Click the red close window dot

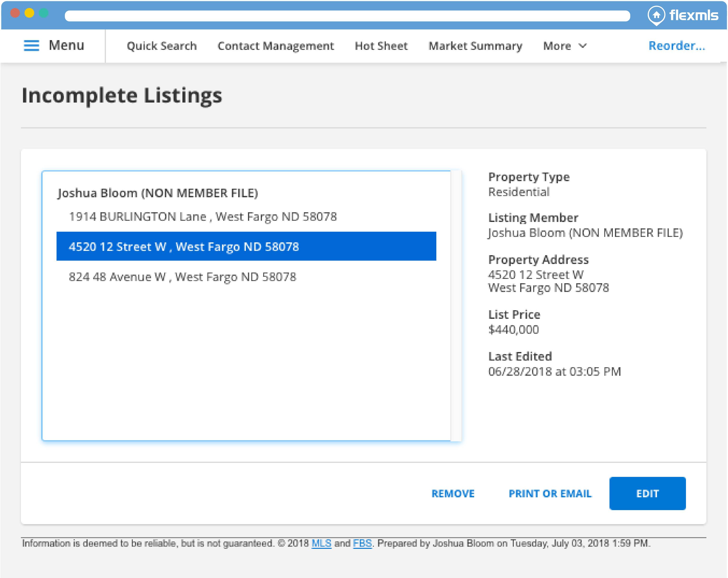tap(15, 13)
